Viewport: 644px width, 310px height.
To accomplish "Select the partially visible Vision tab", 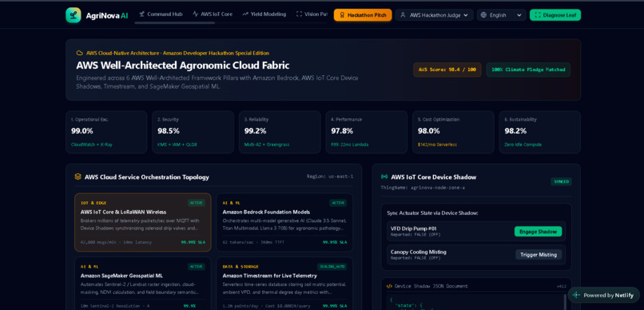I will tap(312, 14).
